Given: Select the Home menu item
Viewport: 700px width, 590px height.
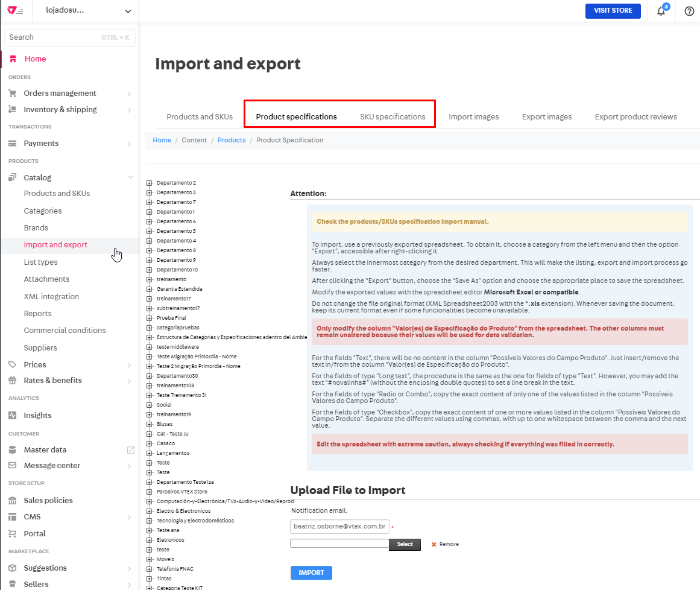Looking at the screenshot, I should [x=36, y=59].
